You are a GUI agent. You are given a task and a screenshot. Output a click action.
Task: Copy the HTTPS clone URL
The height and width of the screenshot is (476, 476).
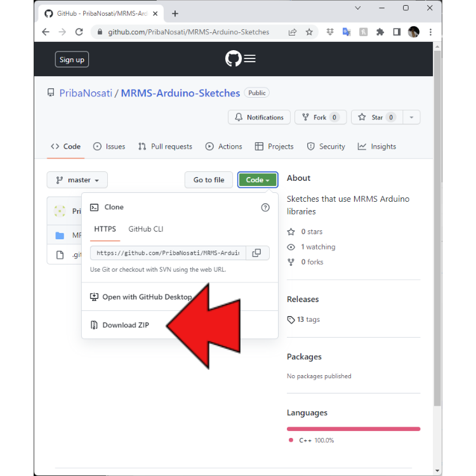(x=256, y=253)
